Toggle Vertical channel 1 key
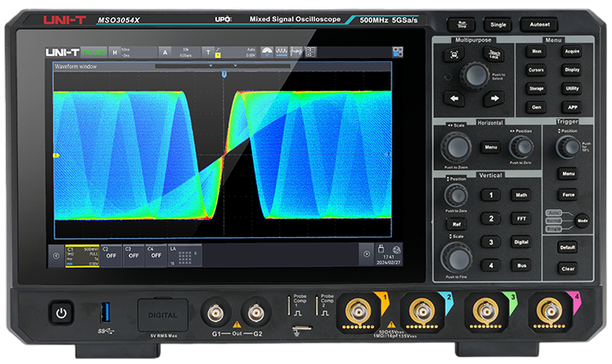612x364 pixels. tap(491, 195)
